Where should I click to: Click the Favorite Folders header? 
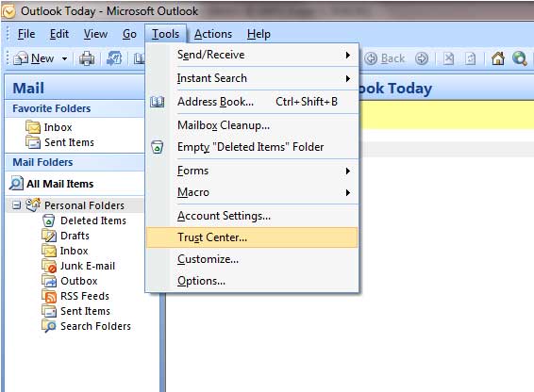point(75,108)
